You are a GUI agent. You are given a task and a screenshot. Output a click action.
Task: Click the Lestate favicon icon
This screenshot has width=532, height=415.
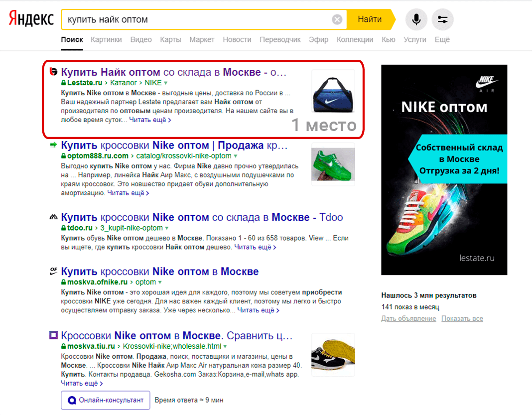click(53, 72)
